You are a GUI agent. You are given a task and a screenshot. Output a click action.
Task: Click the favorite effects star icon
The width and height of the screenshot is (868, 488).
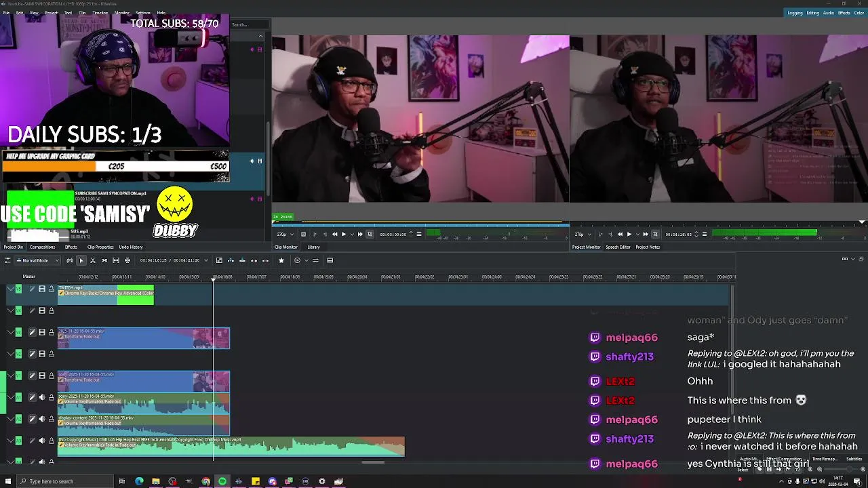click(x=281, y=260)
